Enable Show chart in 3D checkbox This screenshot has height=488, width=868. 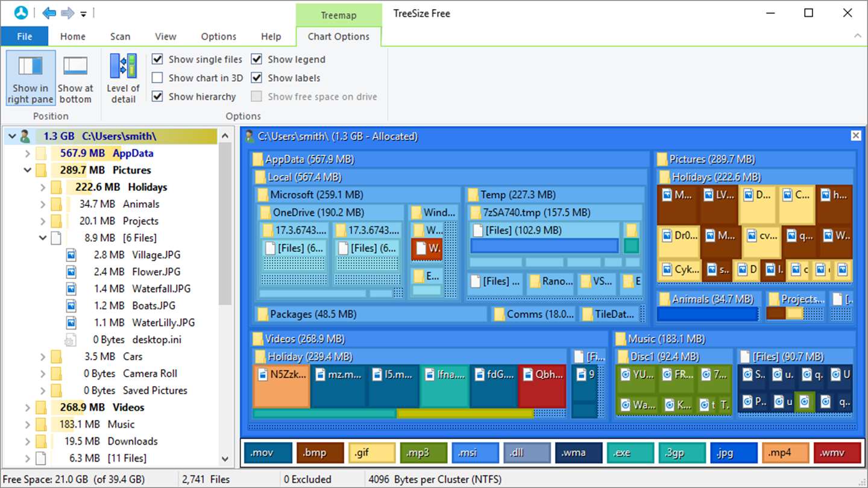point(157,78)
